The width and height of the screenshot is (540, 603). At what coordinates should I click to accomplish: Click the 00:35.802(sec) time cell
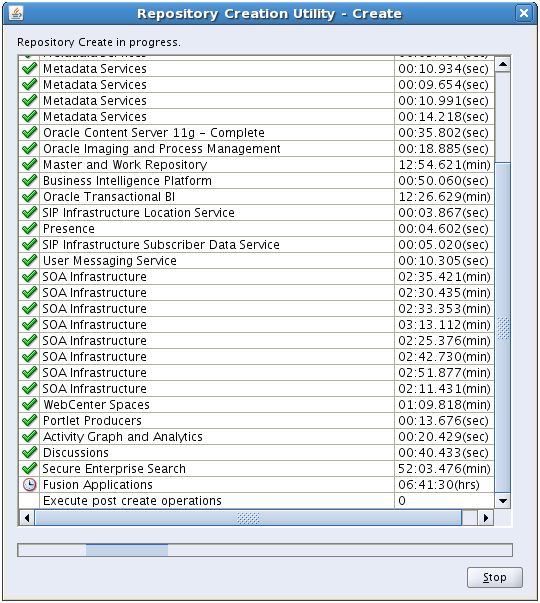coord(443,133)
